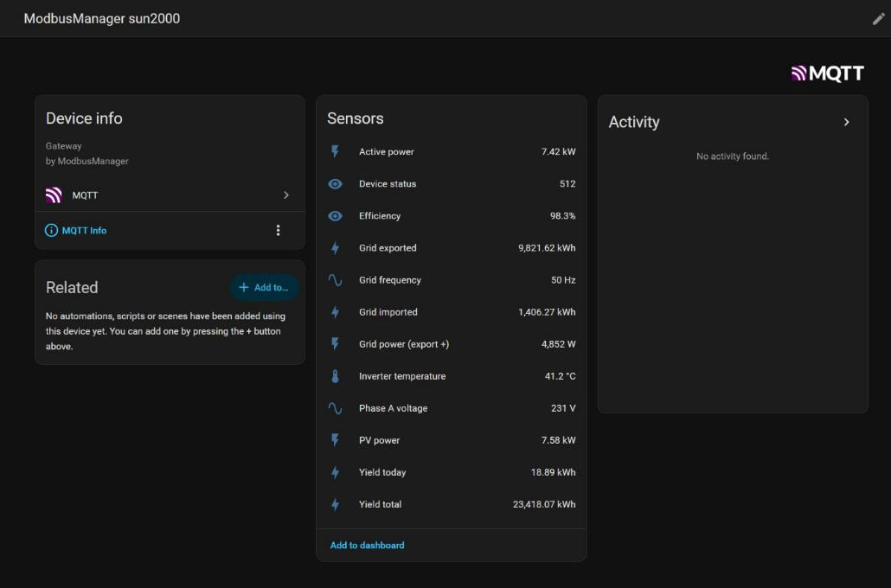Click the MQTT integration icon in Device info
The height and width of the screenshot is (588, 891).
click(x=54, y=195)
